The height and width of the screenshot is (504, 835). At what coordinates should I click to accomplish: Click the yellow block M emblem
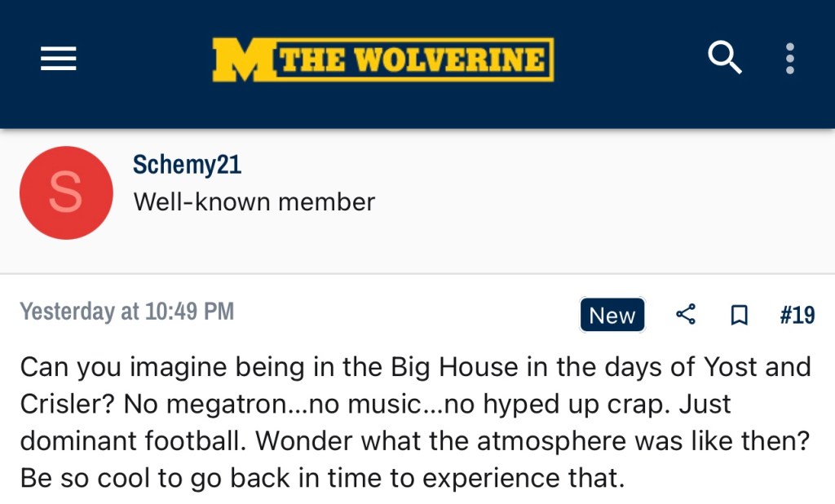pyautogui.click(x=241, y=60)
